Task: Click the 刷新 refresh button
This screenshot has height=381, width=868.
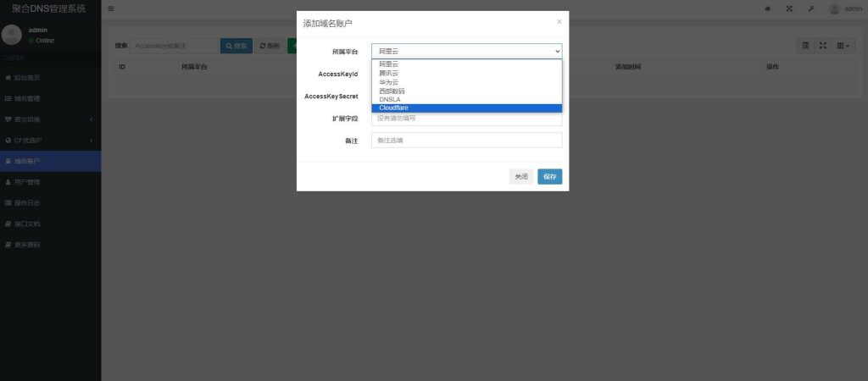Action: 270,46
